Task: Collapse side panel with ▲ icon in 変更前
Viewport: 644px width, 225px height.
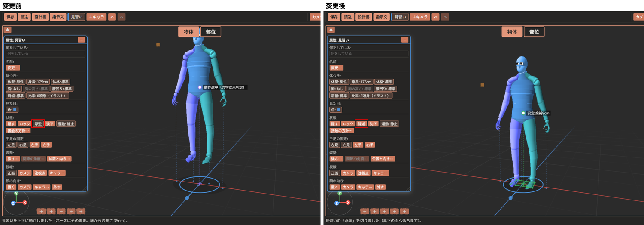Action: pyautogui.click(x=8, y=30)
